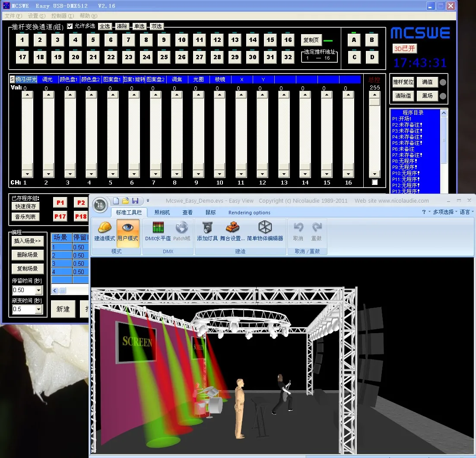Viewport: 476px width, 458px height.
Task: Open DMX level (DMX水平值) icon
Action: pyautogui.click(x=158, y=227)
